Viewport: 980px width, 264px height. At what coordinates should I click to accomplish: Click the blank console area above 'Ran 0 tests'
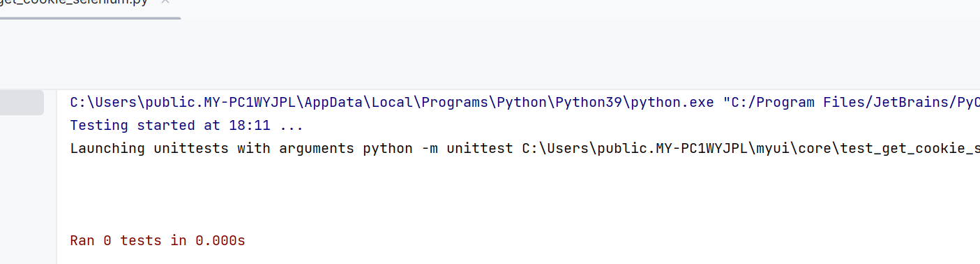[x=518, y=196]
